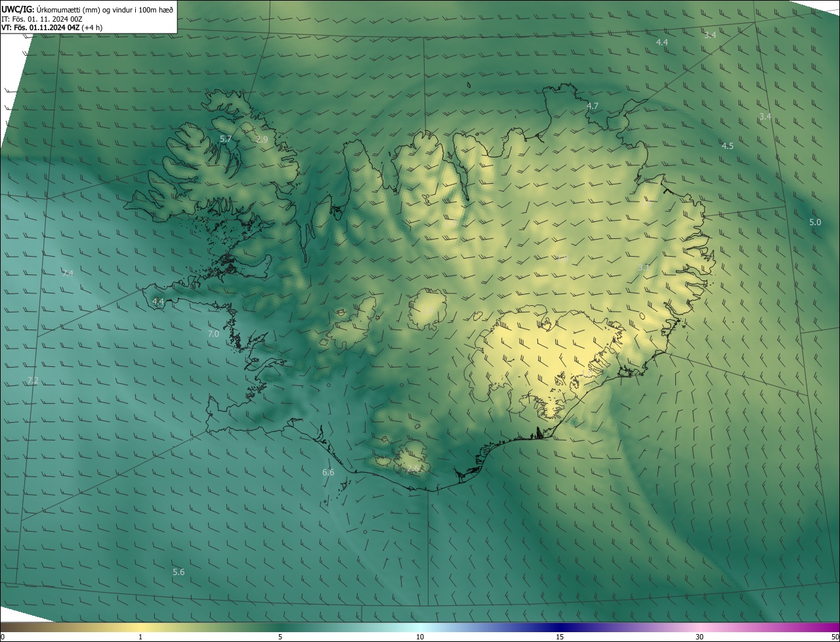
Task: Click the 4.5 value label on the map
Action: (x=728, y=146)
